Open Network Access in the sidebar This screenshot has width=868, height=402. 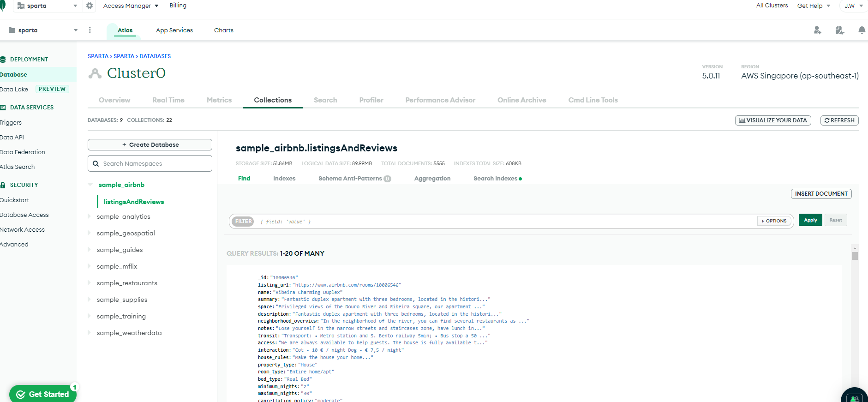click(x=23, y=230)
